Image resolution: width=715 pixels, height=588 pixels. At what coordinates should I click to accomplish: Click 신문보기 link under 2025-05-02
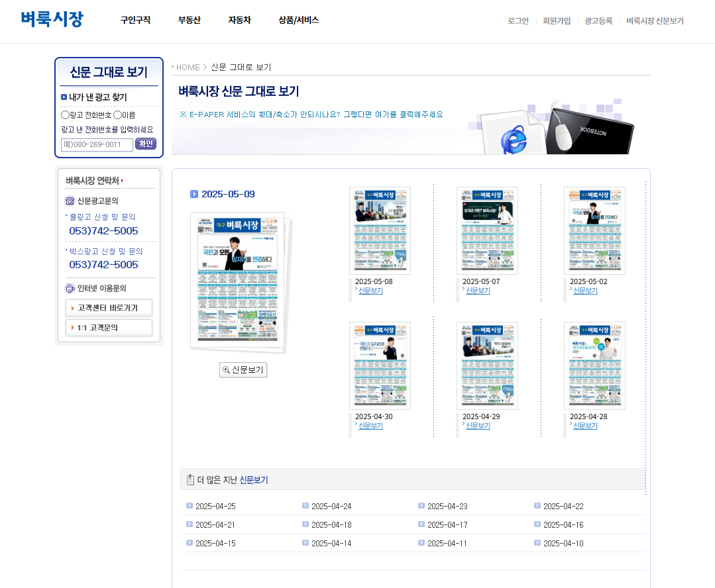pyautogui.click(x=585, y=291)
